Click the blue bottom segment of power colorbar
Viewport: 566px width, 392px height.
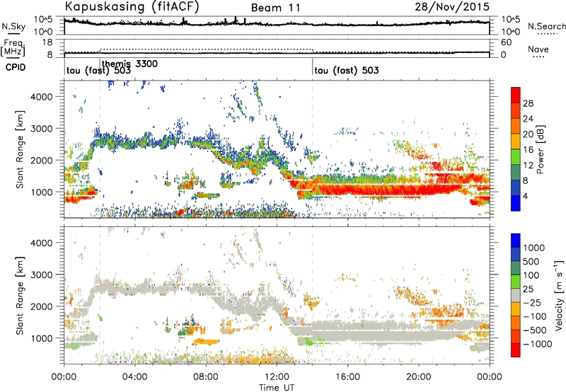click(516, 204)
